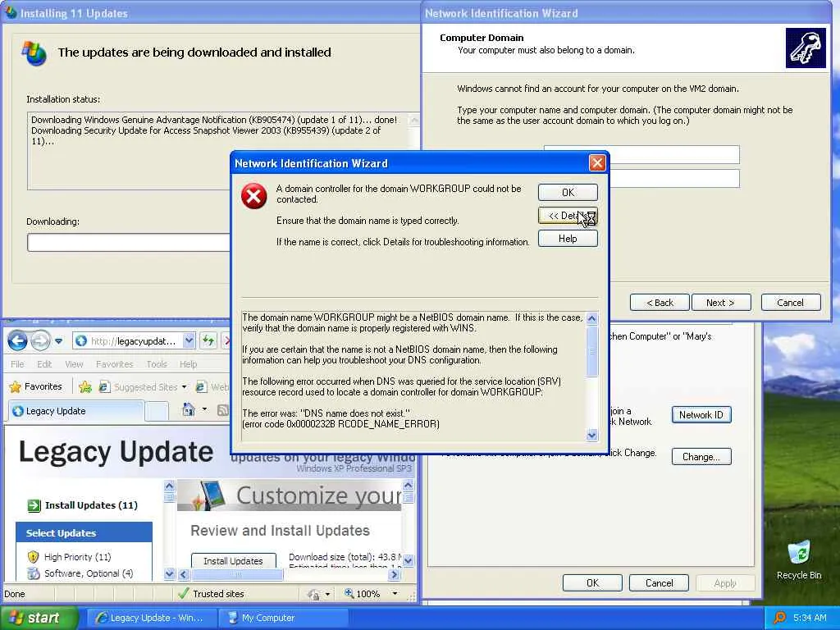Image resolution: width=840 pixels, height=630 pixels.
Task: Switch to My Computer taskbar button
Action: pos(283,618)
